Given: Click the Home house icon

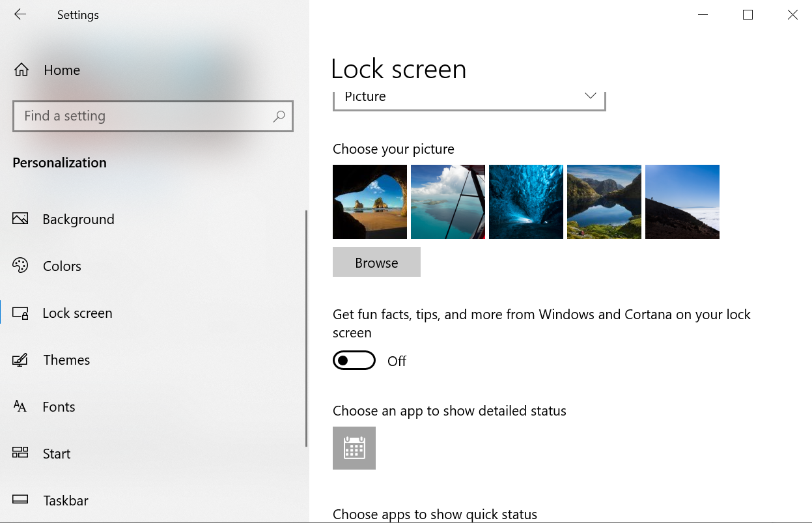Looking at the screenshot, I should [21, 70].
